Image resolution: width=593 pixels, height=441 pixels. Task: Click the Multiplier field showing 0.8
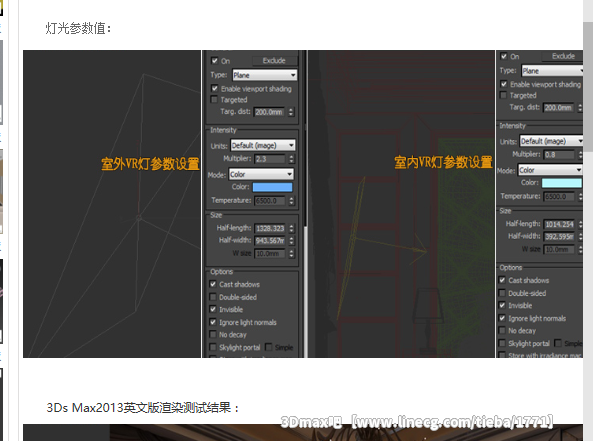(559, 155)
